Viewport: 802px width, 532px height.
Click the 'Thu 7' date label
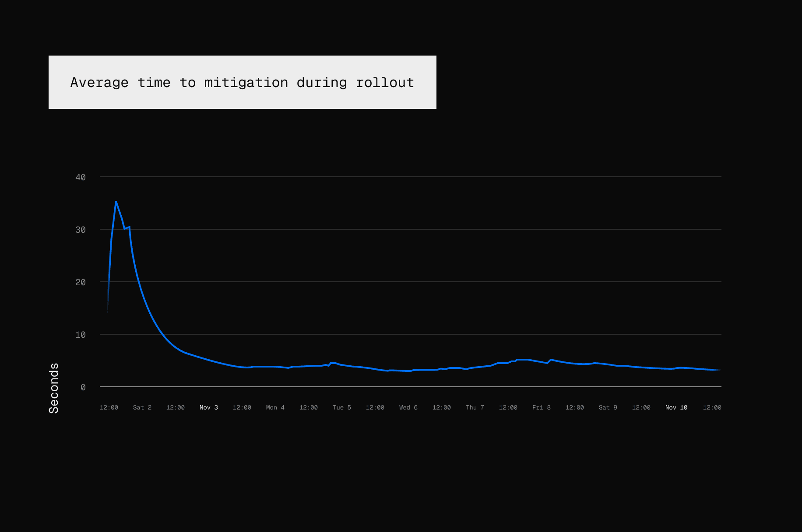(475, 407)
